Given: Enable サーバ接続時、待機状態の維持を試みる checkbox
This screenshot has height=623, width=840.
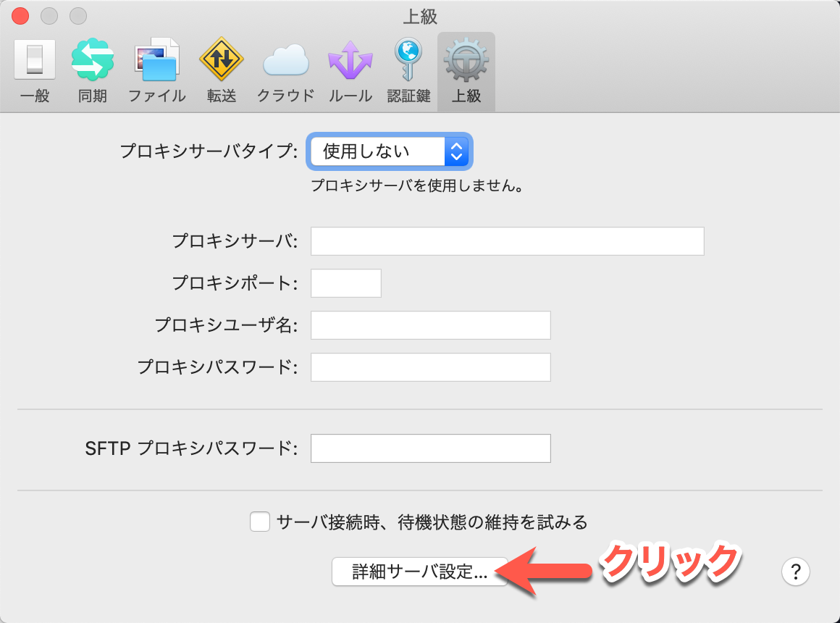Looking at the screenshot, I should tap(260, 522).
